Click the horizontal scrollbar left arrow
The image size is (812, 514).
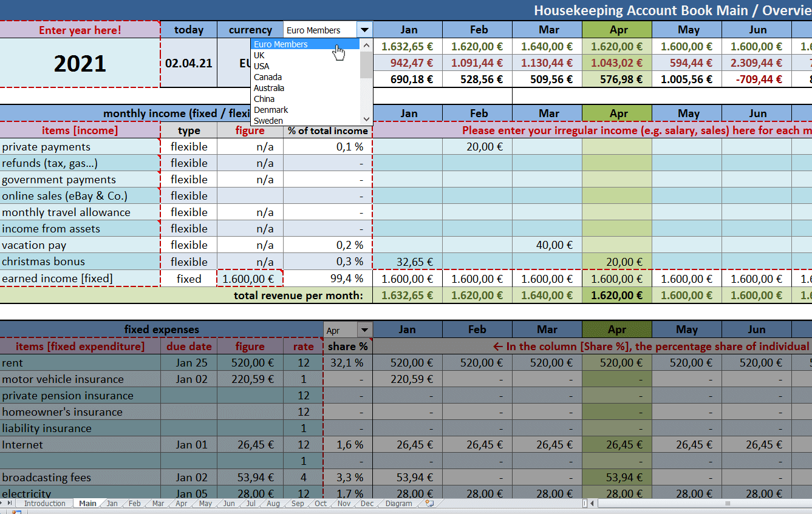click(592, 504)
